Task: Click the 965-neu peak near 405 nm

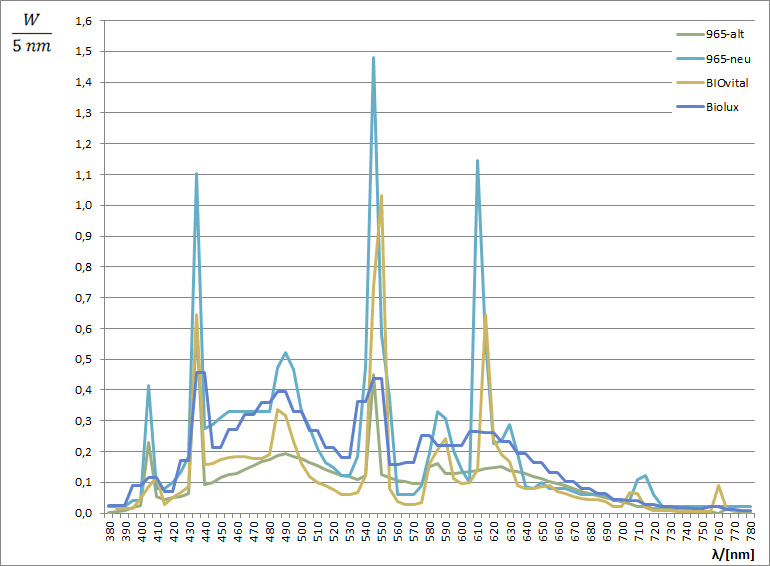Action: pyautogui.click(x=148, y=385)
